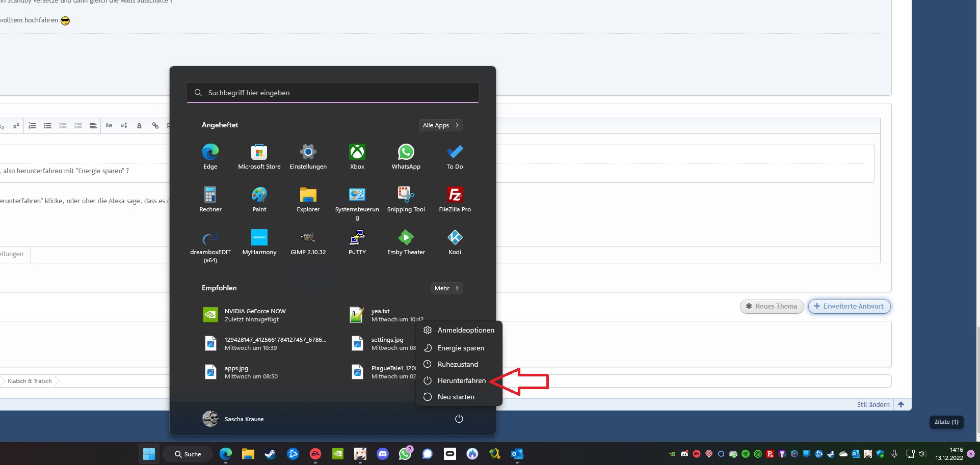Open the clock and date tray area
Viewport: 980px width, 465px height.
[x=948, y=454]
